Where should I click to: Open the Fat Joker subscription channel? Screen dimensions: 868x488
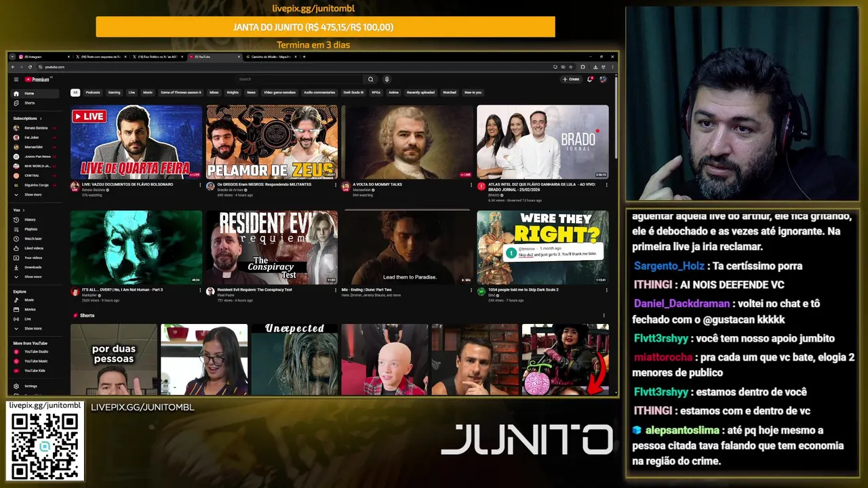(35, 138)
